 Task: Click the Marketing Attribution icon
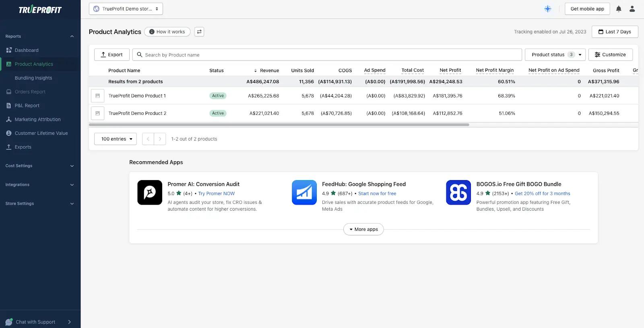(9, 119)
